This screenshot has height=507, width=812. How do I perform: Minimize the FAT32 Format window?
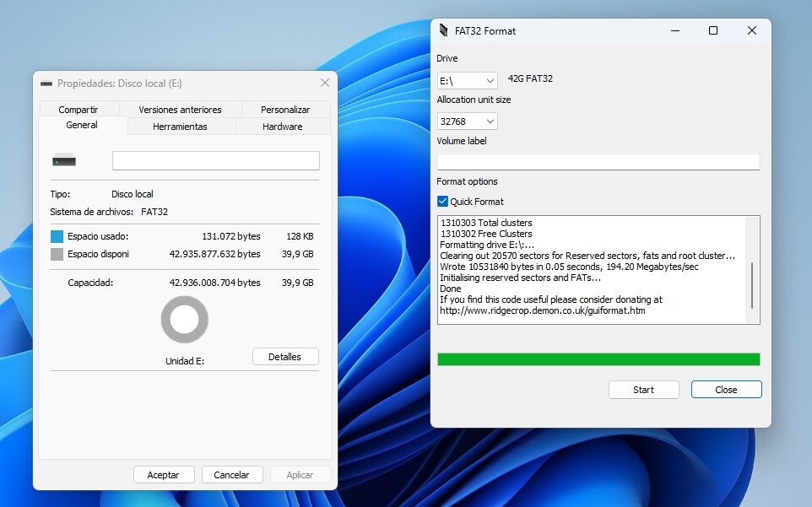675,30
